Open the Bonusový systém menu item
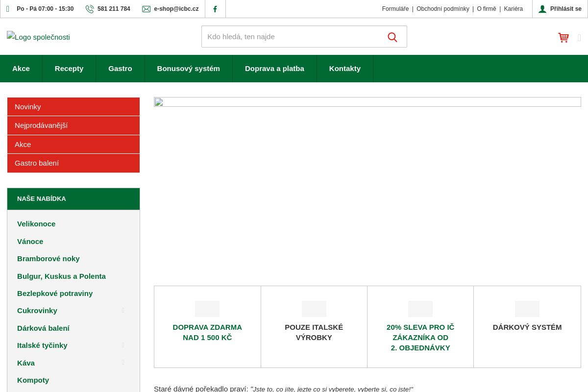The image size is (588, 392). tap(188, 69)
